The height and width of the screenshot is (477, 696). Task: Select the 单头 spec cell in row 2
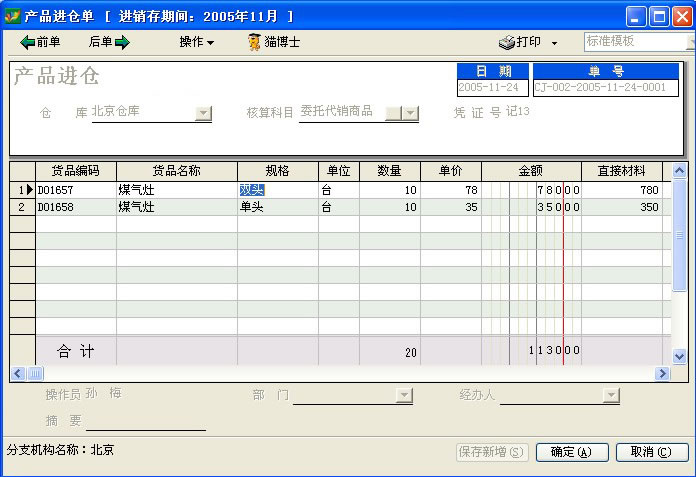(x=277, y=207)
